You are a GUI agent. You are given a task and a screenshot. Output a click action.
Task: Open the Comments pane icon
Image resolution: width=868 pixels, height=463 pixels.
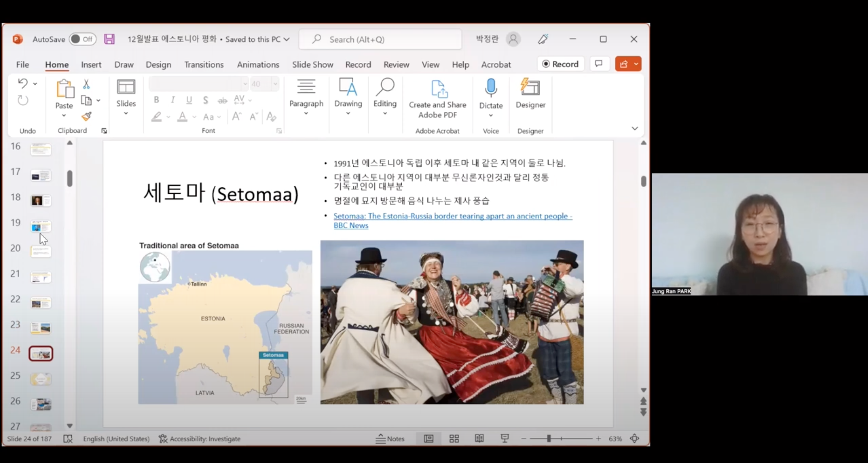coord(599,64)
